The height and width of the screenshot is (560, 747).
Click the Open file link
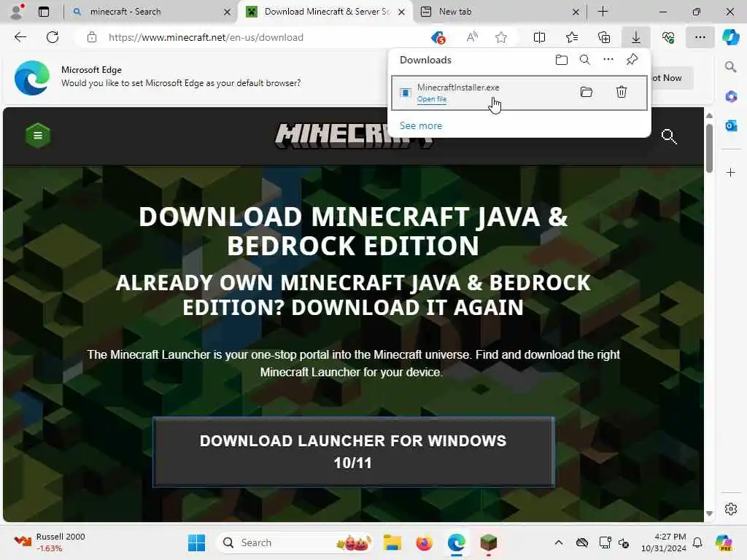pyautogui.click(x=432, y=99)
